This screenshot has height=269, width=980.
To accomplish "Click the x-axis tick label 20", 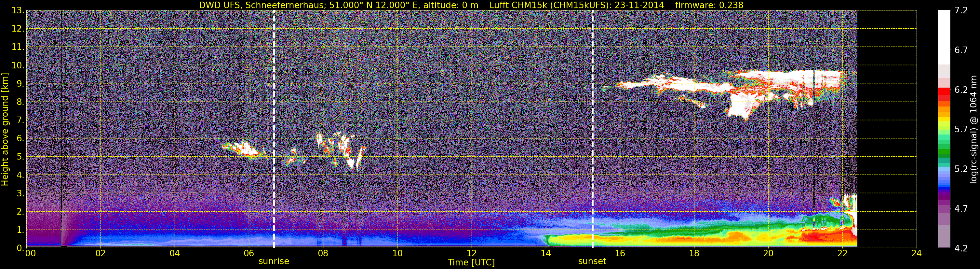I will pos(768,253).
